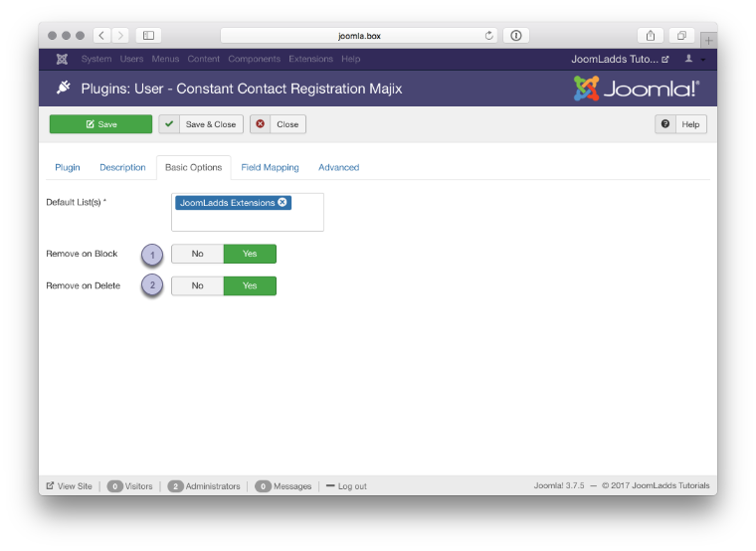This screenshot has height=551, width=756.
Task: Click the external link icon beside JoomLadds Tuto
Action: point(665,60)
